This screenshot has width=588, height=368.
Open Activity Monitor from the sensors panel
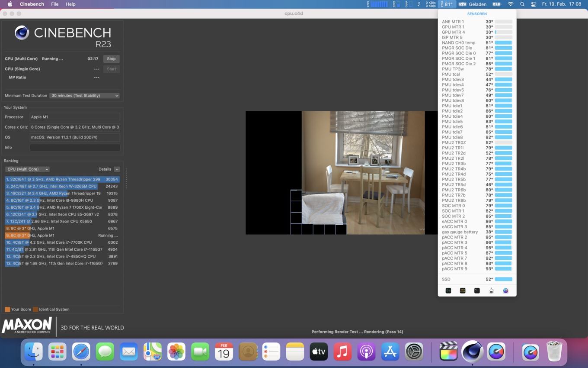coord(448,291)
